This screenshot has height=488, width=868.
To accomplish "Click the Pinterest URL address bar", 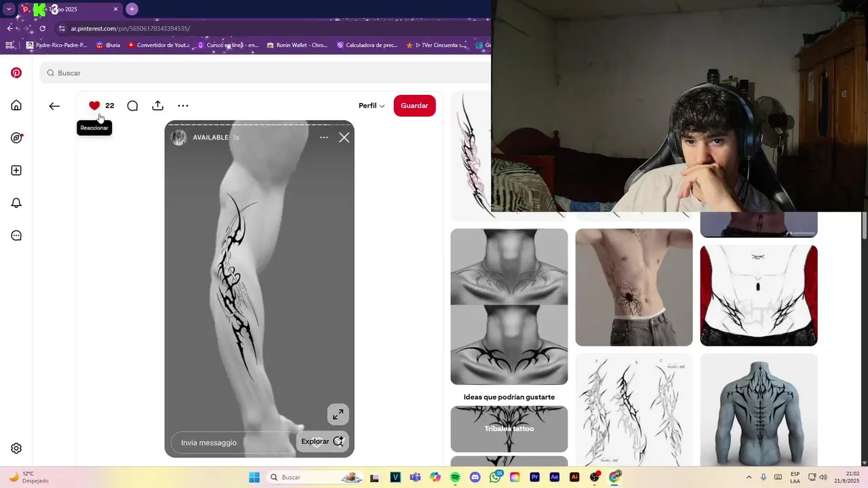I will point(130,28).
